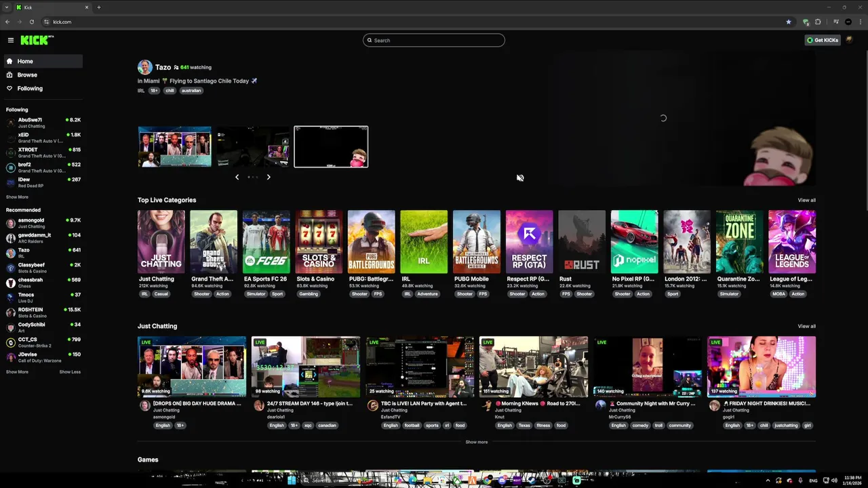
Task: Open Community Night with Mr Curry stream
Action: click(648, 367)
